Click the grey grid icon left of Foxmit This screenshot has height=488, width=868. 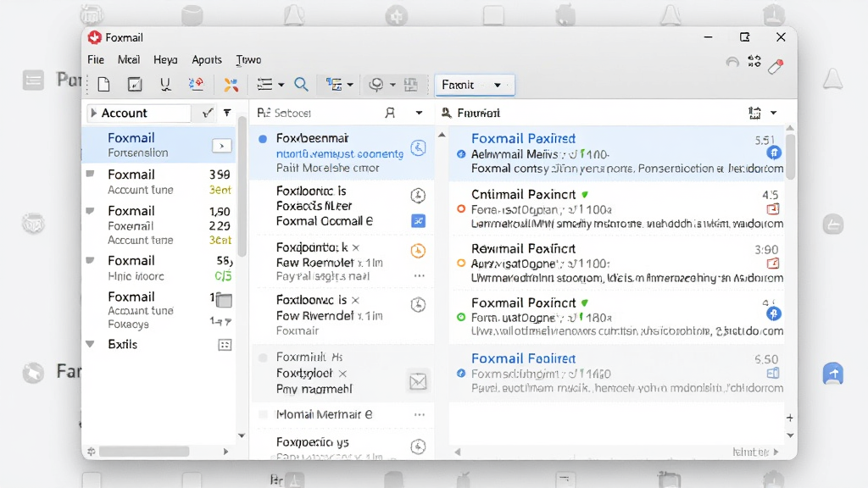[411, 85]
